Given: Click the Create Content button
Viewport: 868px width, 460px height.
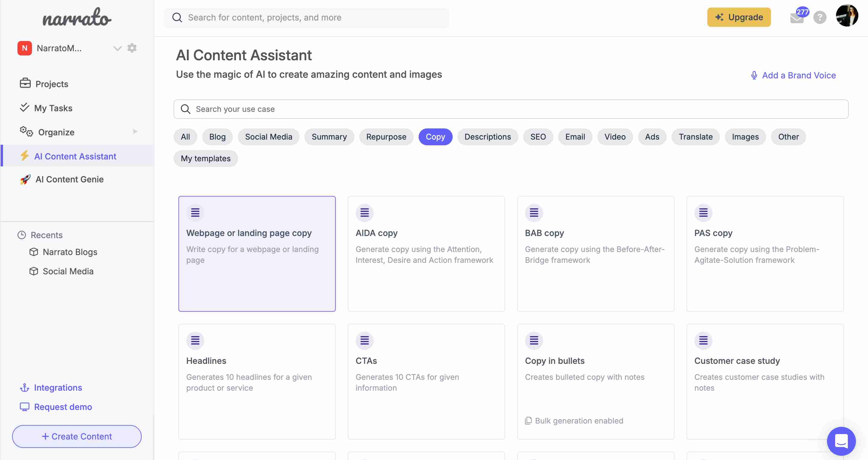Looking at the screenshot, I should (77, 436).
